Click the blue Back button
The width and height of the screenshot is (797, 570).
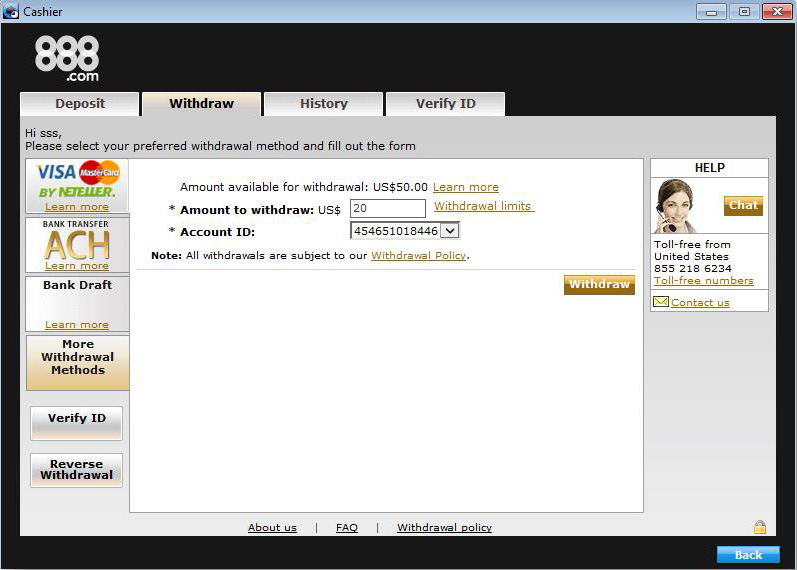(x=748, y=555)
